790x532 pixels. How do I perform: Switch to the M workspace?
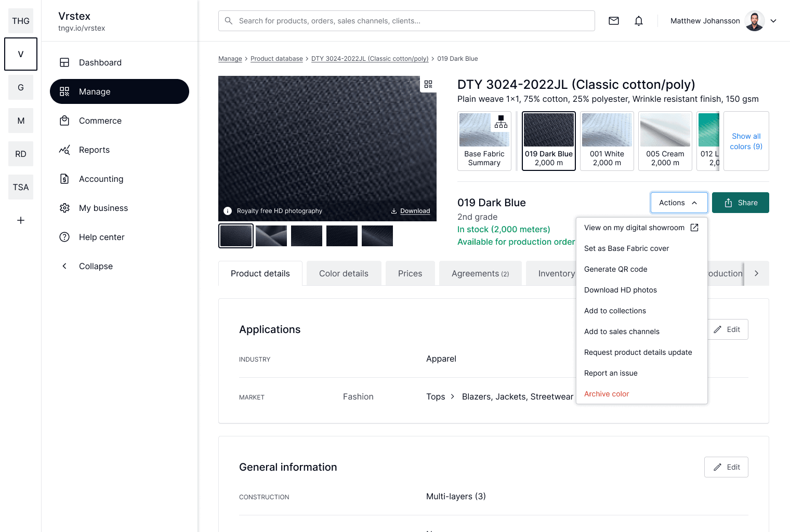(x=21, y=121)
